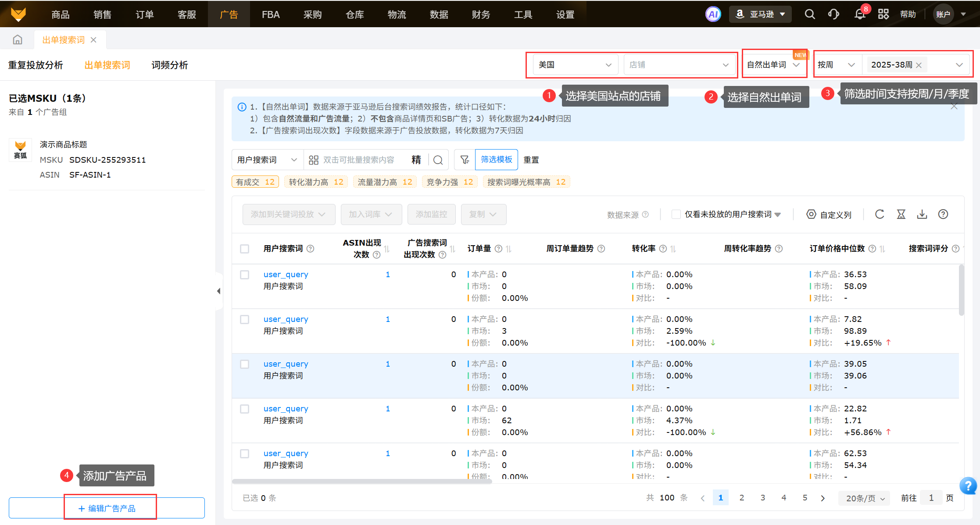This screenshot has height=525, width=980.
Task: Open the notification bell with badge
Action: coord(860,14)
